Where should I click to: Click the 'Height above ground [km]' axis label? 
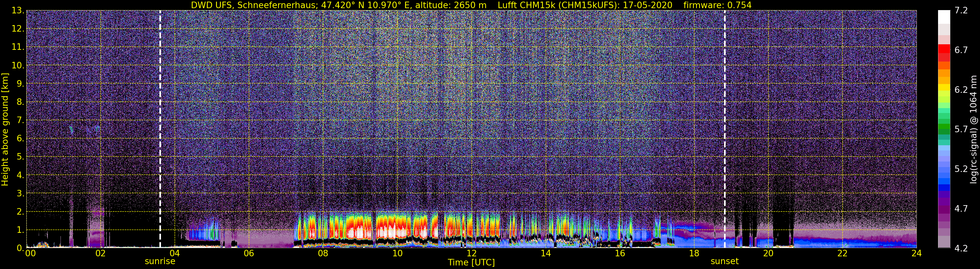click(5, 130)
